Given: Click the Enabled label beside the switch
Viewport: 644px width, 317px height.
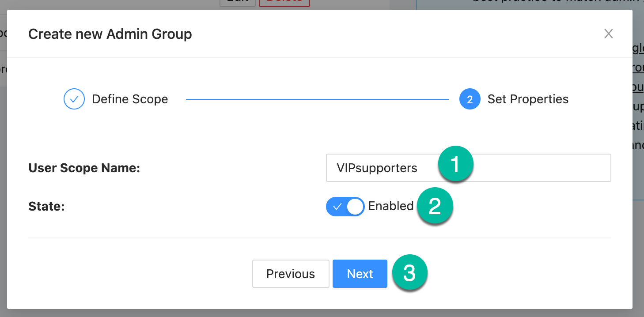Looking at the screenshot, I should pyautogui.click(x=391, y=206).
